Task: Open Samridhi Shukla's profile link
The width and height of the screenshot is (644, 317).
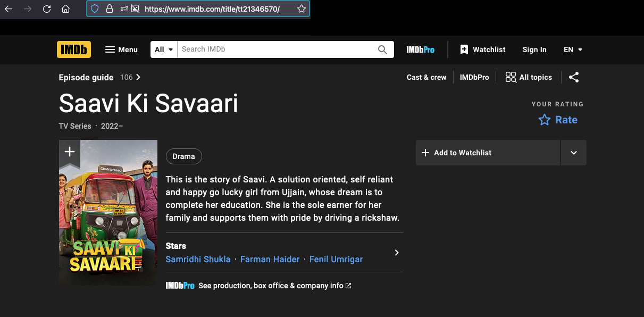Action: tap(198, 259)
